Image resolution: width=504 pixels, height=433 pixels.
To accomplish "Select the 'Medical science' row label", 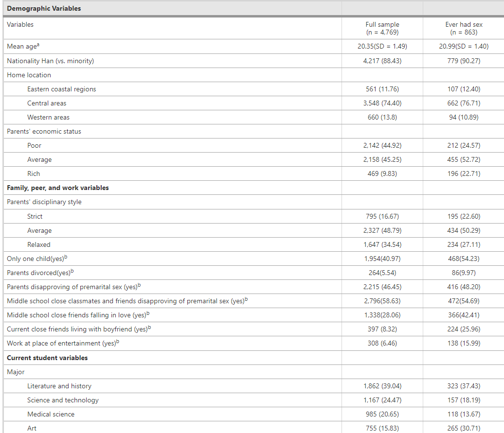I will [51, 414].
